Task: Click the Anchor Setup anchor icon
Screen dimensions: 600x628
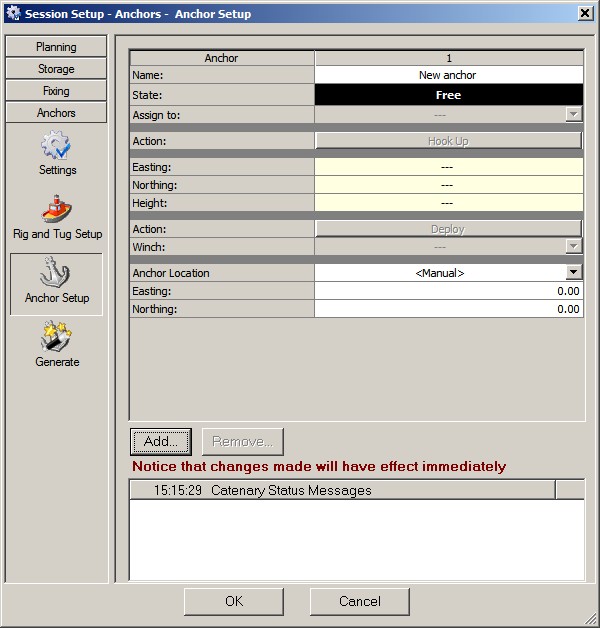Action: pos(57,274)
